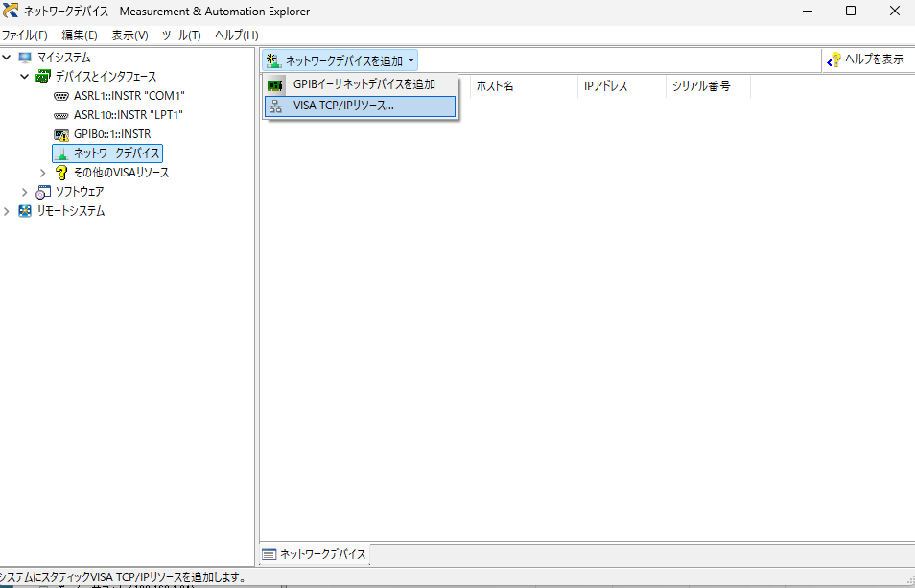This screenshot has width=915, height=588.
Task: Click the help question mark icon
Action: click(x=834, y=59)
